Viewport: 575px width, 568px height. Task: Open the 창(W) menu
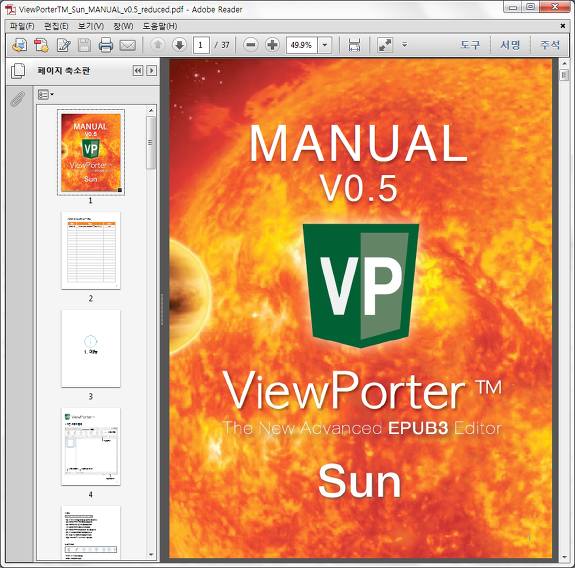point(123,26)
